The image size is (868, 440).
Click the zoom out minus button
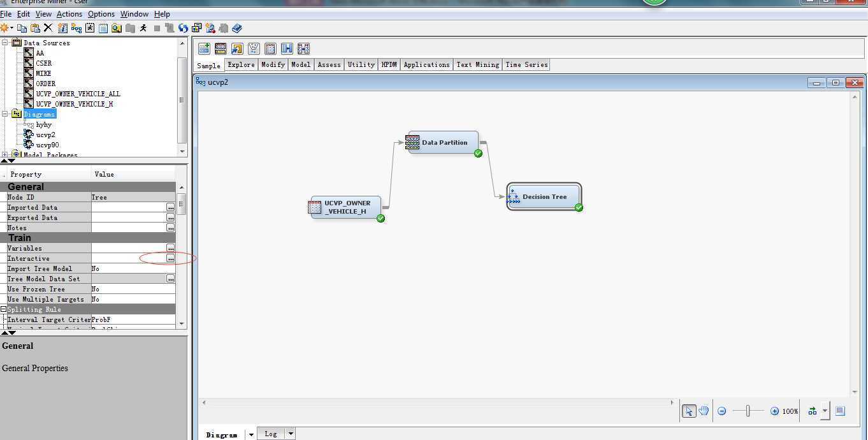click(721, 411)
